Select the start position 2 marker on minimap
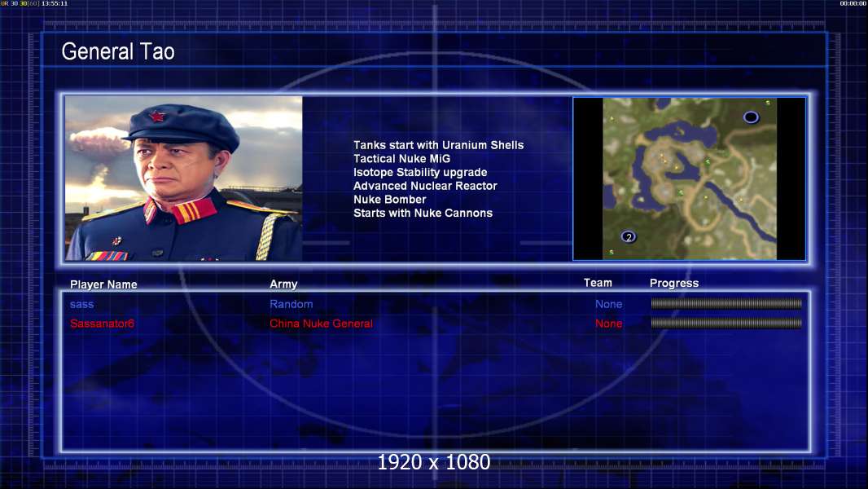Viewport: 868px width, 489px height. coord(629,237)
